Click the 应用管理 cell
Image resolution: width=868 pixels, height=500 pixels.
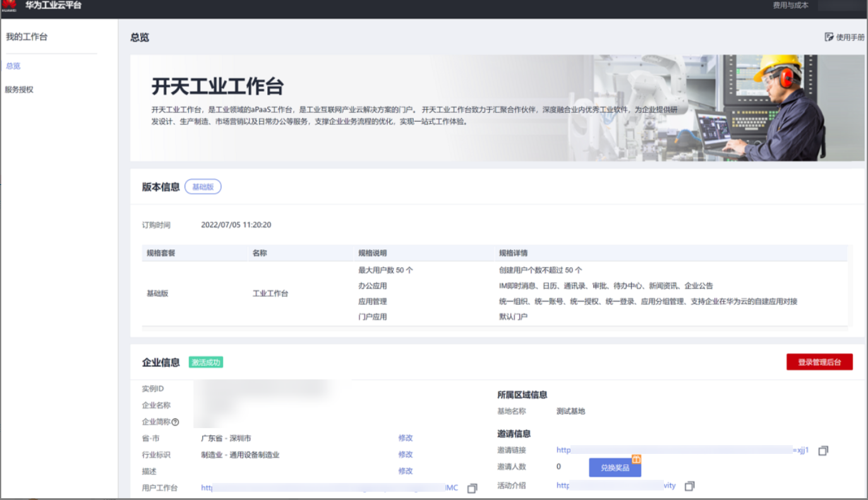pyautogui.click(x=372, y=302)
